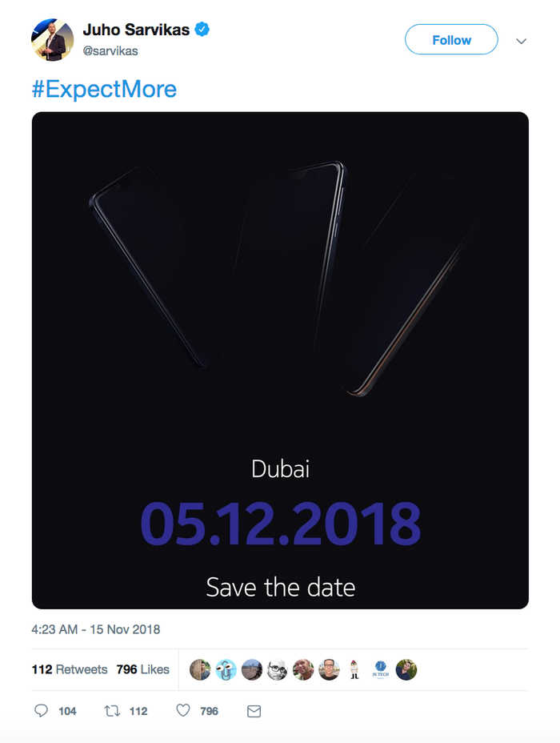Open the tweet timestamp 15 Nov 2018
Image resolution: width=560 pixels, height=743 pixels.
click(96, 629)
